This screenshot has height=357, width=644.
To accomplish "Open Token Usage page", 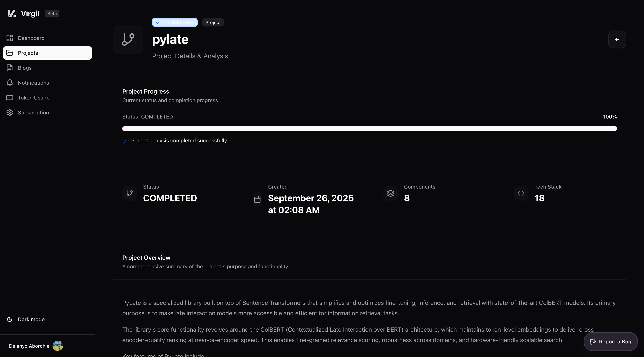I will (x=34, y=98).
